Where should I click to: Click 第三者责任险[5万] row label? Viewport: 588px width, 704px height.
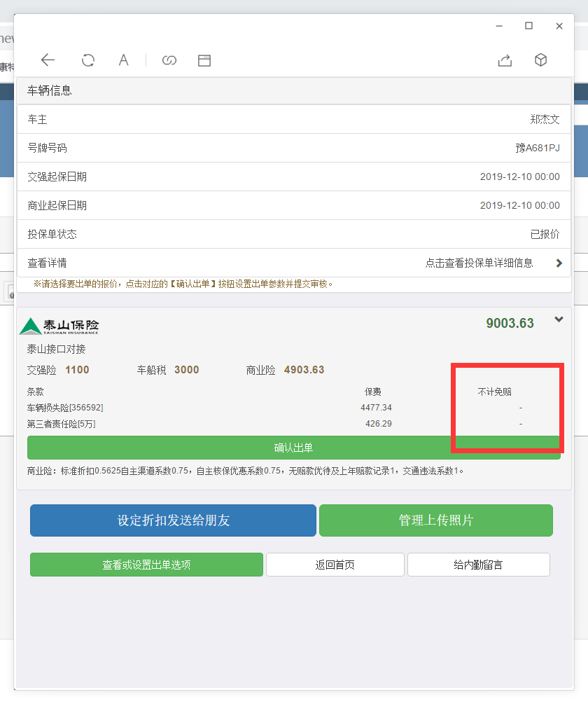pos(62,424)
